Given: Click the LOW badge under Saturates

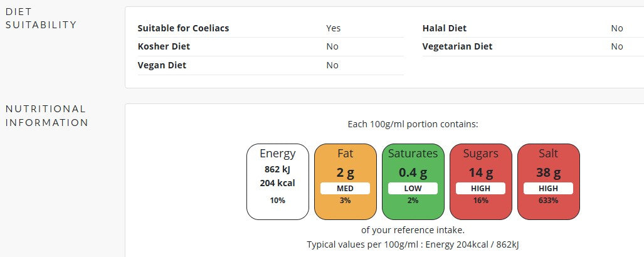Looking at the screenshot, I should (x=413, y=189).
